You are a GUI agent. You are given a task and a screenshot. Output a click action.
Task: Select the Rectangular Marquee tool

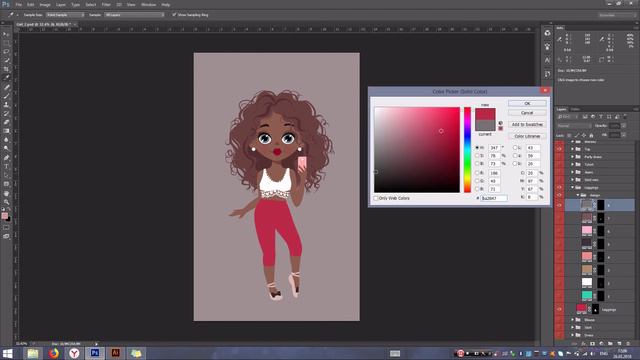click(x=6, y=43)
